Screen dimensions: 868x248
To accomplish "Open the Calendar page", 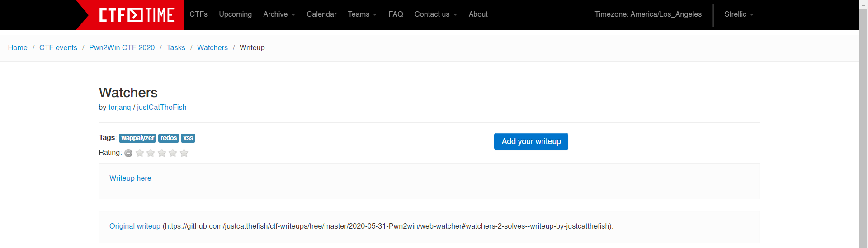I will [x=321, y=14].
